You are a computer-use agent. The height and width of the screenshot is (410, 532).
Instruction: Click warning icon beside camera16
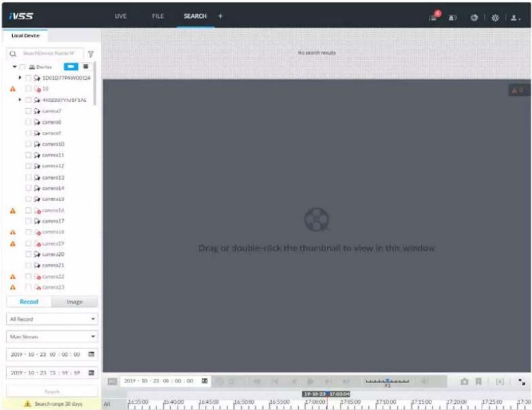[13, 211]
